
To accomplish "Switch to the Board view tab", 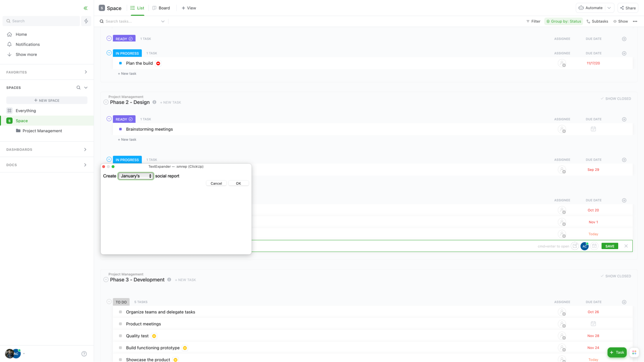I will [161, 8].
